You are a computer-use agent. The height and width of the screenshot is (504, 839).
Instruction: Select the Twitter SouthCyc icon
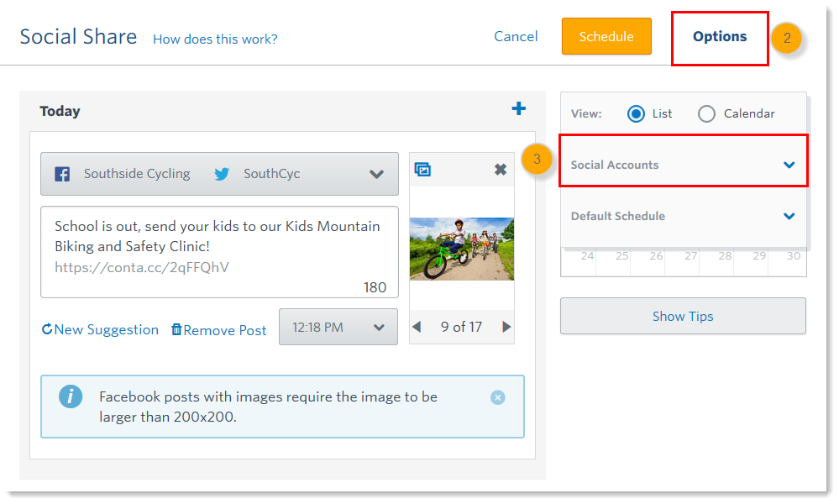(x=222, y=174)
